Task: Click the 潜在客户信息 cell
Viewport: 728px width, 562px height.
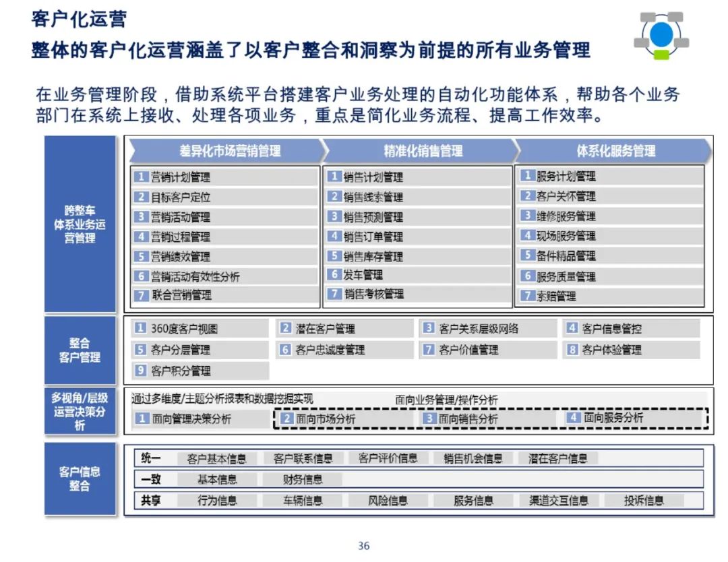Action: pos(557,458)
